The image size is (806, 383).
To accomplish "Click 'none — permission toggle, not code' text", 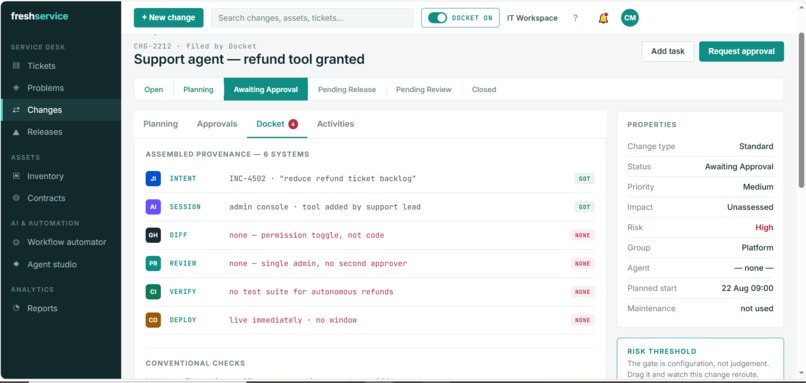I will (306, 235).
